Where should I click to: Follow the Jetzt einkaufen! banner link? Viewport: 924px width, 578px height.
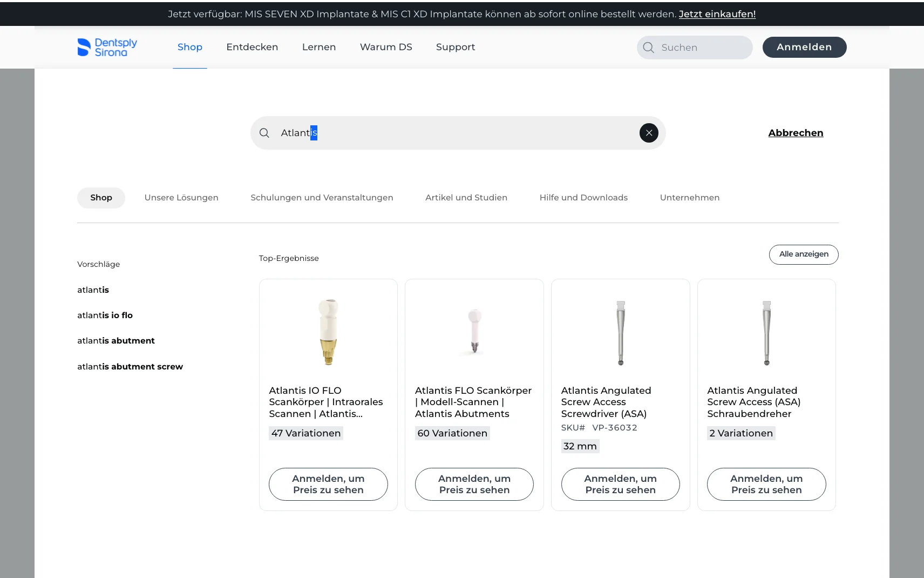point(717,14)
